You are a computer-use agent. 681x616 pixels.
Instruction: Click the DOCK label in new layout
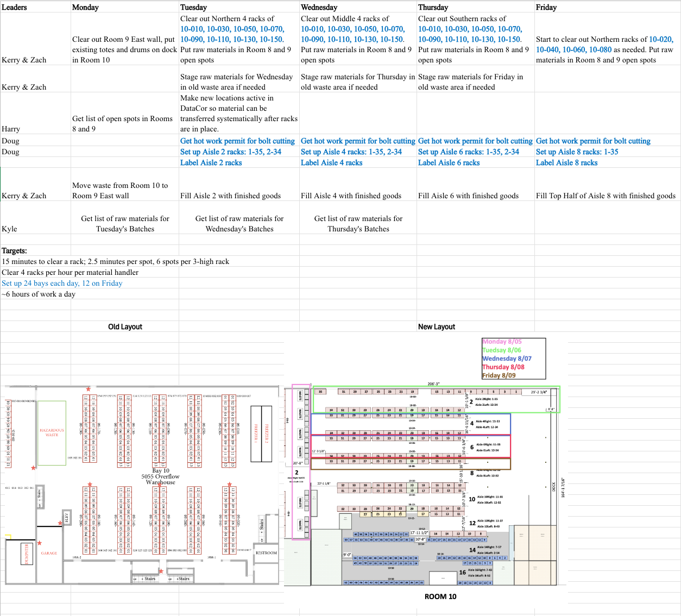point(554,487)
